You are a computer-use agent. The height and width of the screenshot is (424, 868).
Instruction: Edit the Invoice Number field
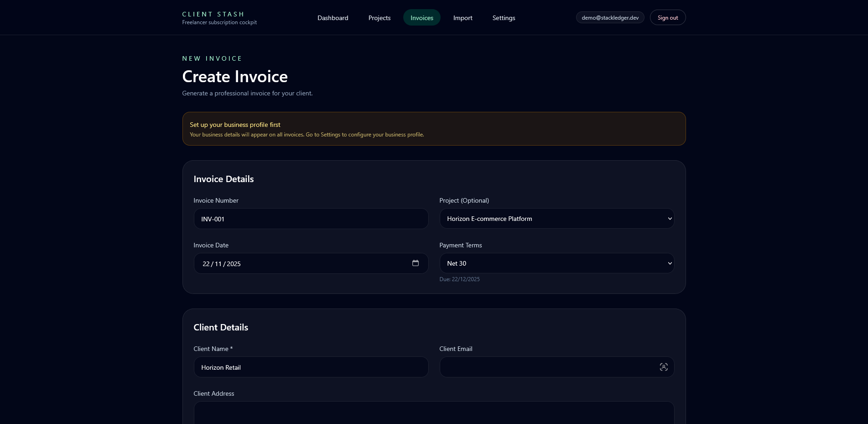pyautogui.click(x=311, y=219)
